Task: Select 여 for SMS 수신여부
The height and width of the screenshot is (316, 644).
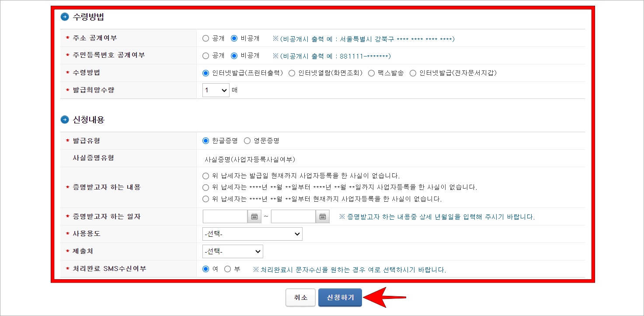Action: (x=206, y=269)
